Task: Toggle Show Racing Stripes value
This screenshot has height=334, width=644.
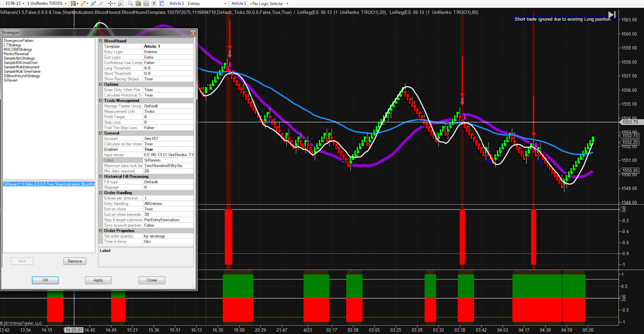Action: point(168,79)
